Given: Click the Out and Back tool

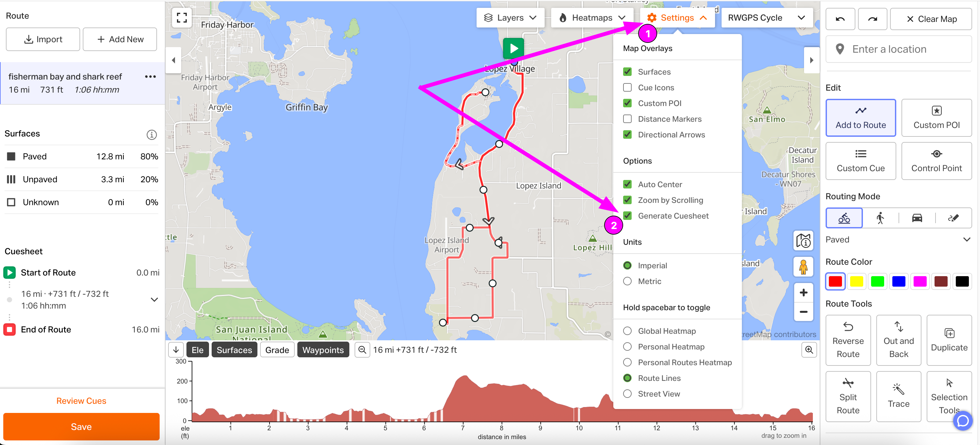Looking at the screenshot, I should (899, 340).
